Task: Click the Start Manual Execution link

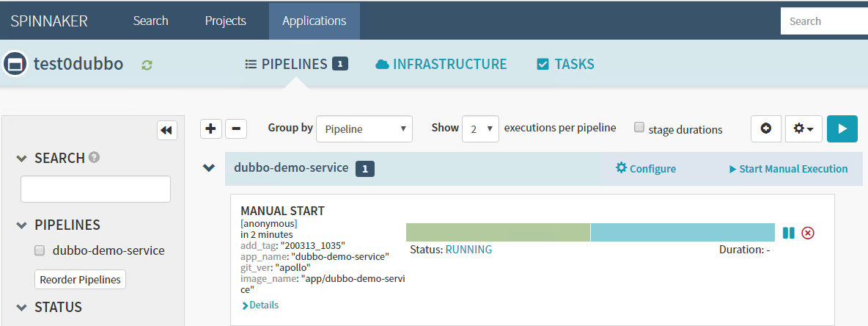Action: pos(788,169)
